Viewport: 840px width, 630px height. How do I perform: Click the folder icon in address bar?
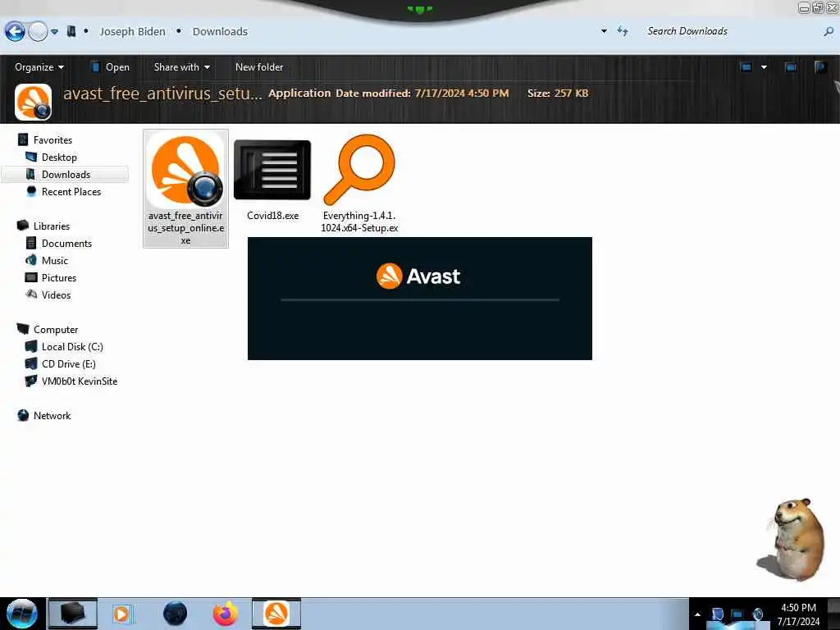tap(71, 32)
